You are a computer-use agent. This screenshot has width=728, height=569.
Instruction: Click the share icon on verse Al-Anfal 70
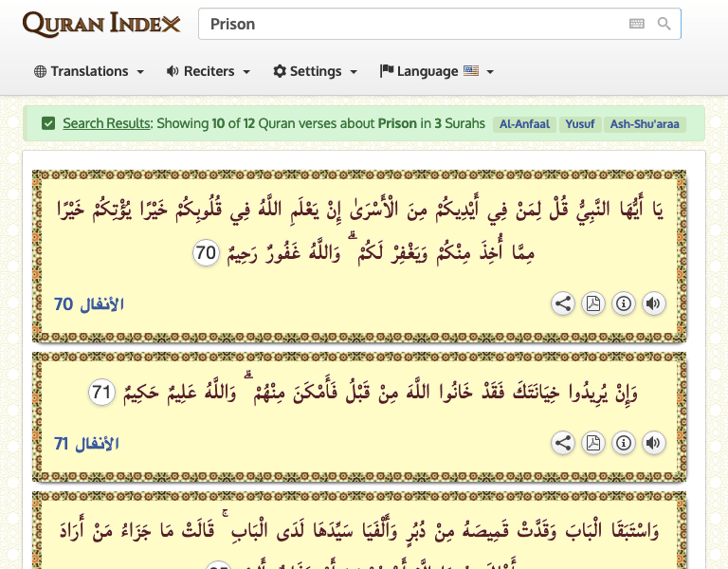(563, 303)
